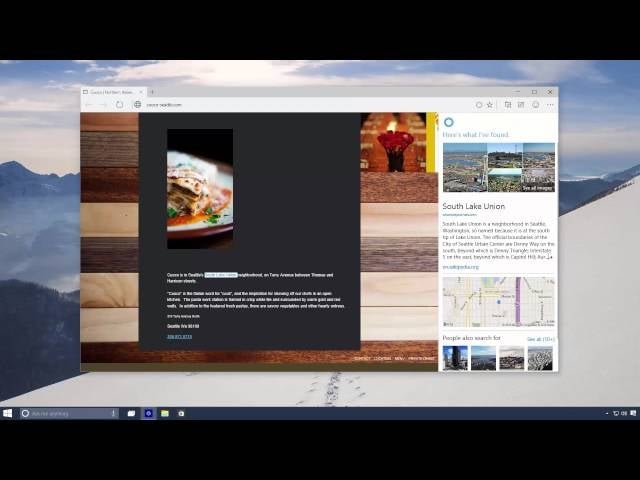Click the first People also search for thumbnail

point(455,358)
